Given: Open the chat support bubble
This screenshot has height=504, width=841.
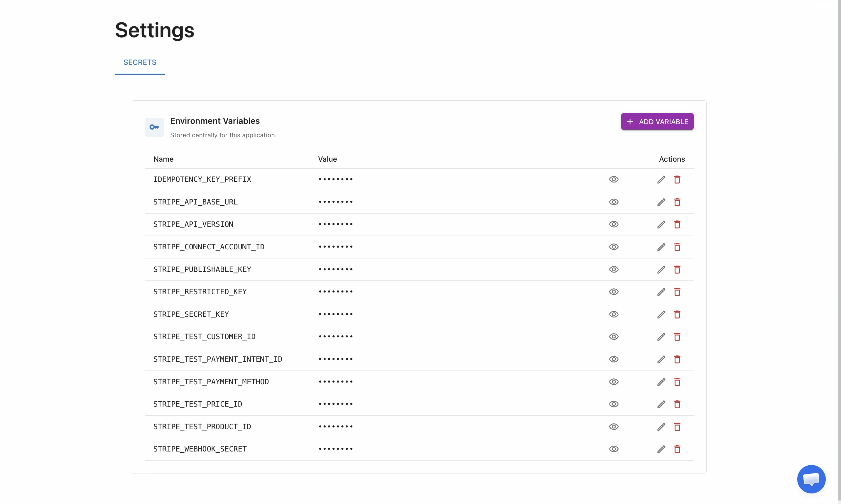Looking at the screenshot, I should [811, 479].
